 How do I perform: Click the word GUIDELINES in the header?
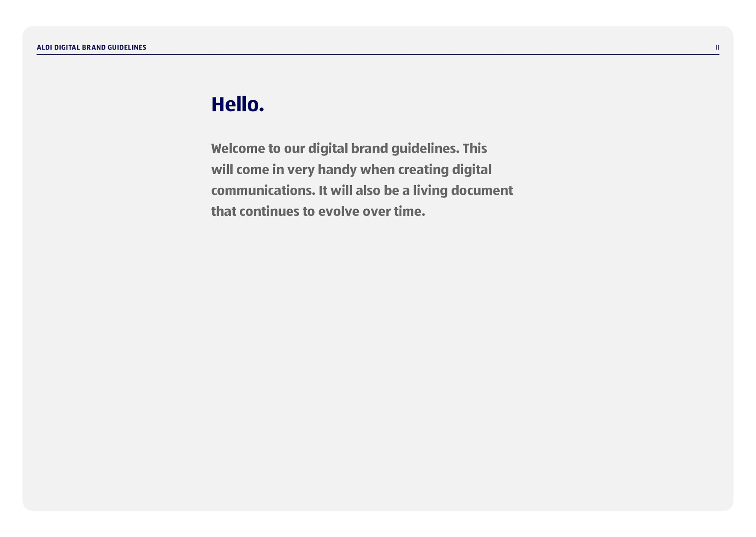point(127,47)
